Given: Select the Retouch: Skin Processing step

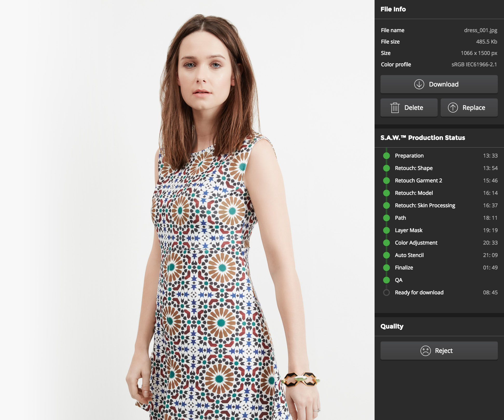Looking at the screenshot, I should click(x=425, y=205).
